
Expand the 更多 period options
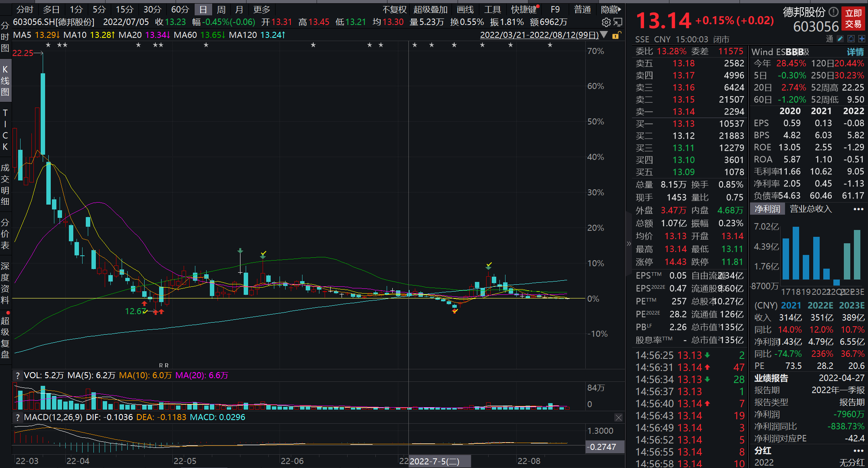pyautogui.click(x=261, y=9)
